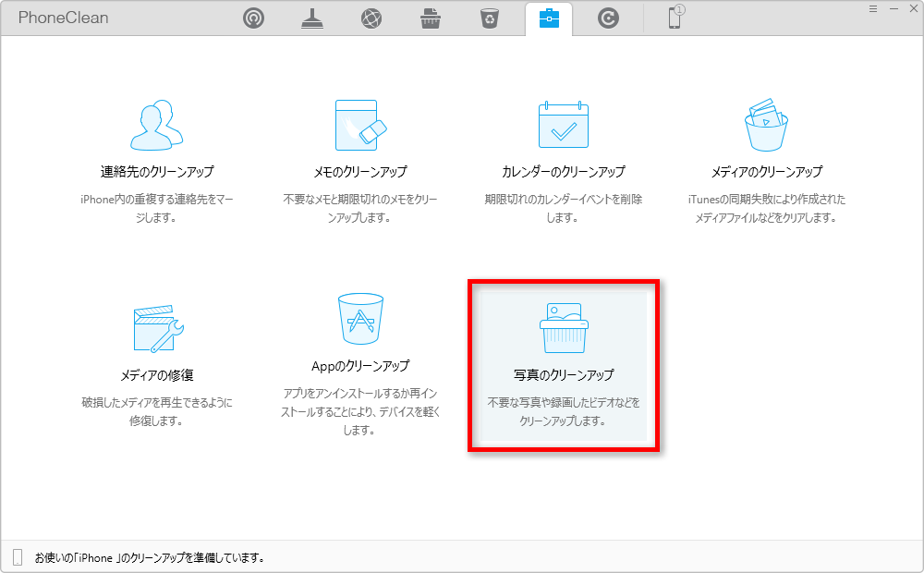The width and height of the screenshot is (924, 573).
Task: Select the Toolbox briefcase tab
Action: [x=549, y=18]
